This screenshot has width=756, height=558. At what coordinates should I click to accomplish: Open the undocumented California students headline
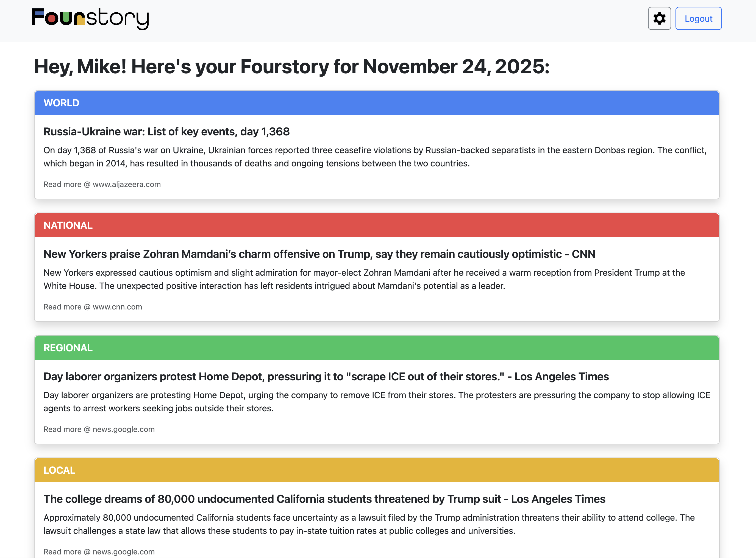coord(324,499)
